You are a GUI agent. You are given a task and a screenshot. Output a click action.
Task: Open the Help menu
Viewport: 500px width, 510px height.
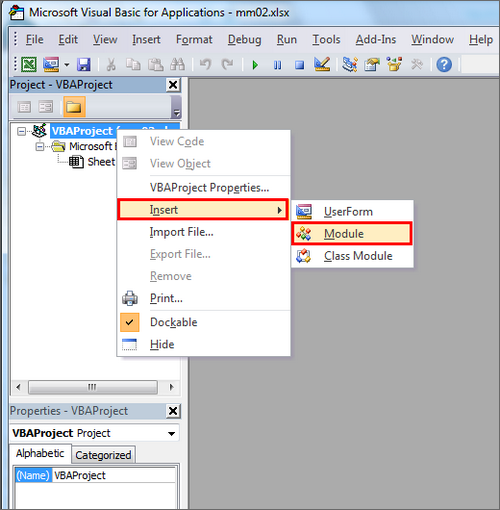[x=481, y=40]
